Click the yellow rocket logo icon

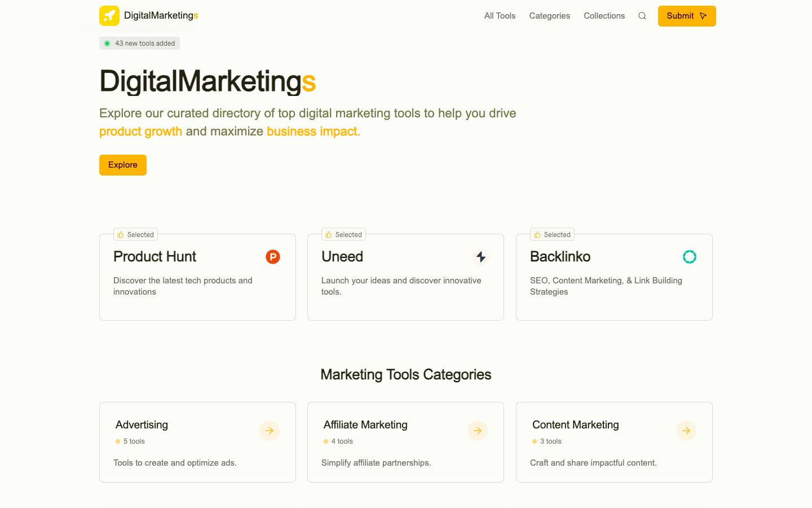(x=109, y=16)
